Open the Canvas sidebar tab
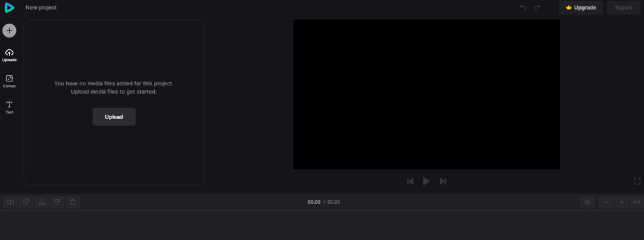644x240 pixels. tap(9, 81)
